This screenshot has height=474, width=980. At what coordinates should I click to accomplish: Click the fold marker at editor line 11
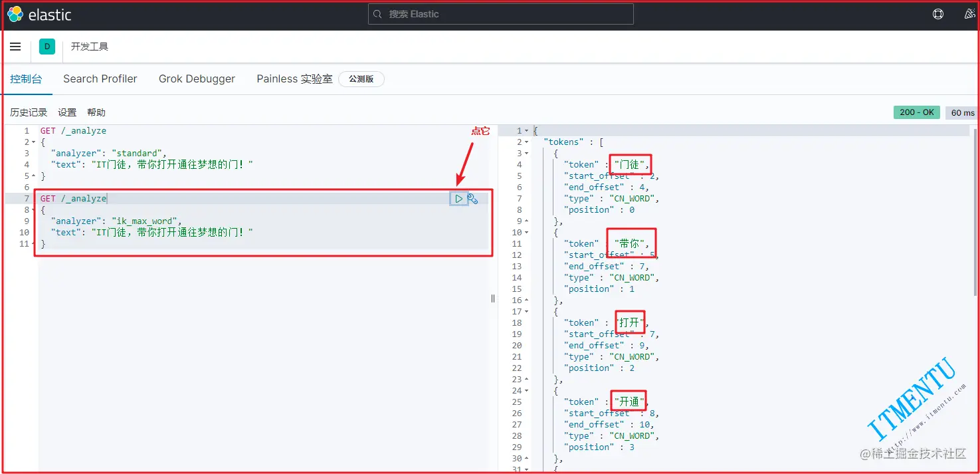point(33,244)
